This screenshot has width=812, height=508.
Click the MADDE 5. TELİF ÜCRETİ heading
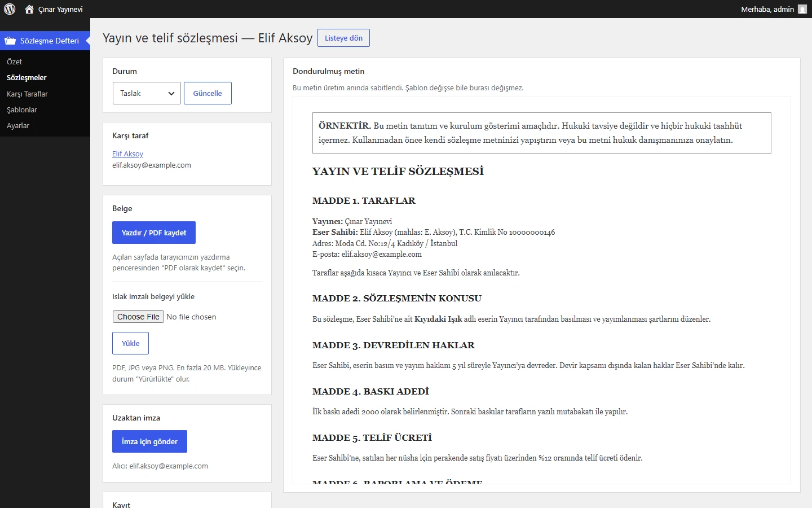point(372,438)
